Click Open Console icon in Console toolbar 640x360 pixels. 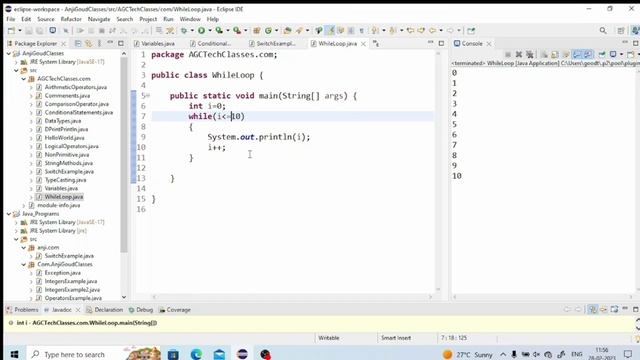click(631, 54)
